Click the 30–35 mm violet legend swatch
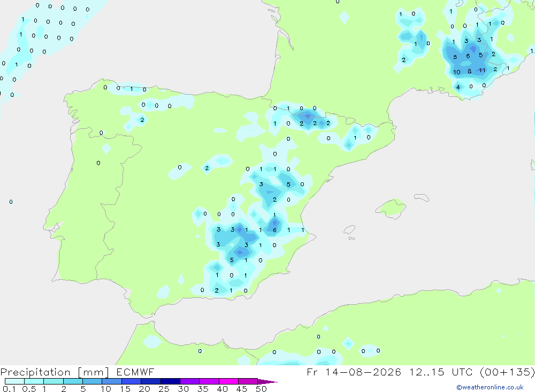This screenshot has width=535, height=392. 190,381
